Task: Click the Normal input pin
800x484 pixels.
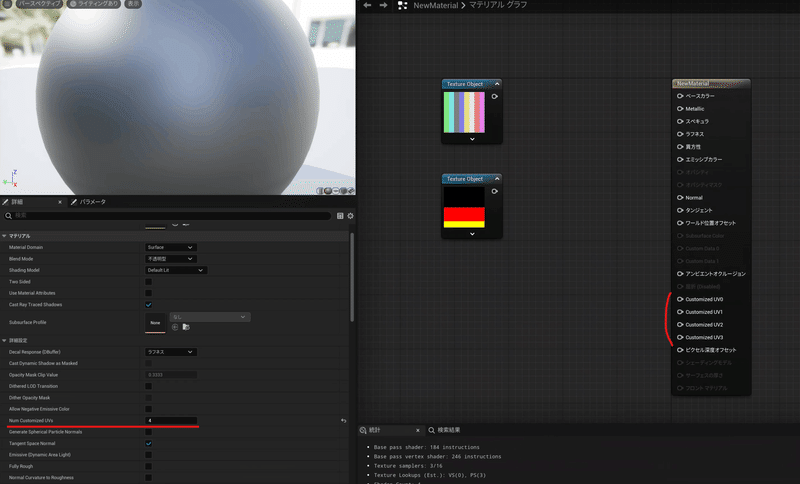Action: coord(680,197)
